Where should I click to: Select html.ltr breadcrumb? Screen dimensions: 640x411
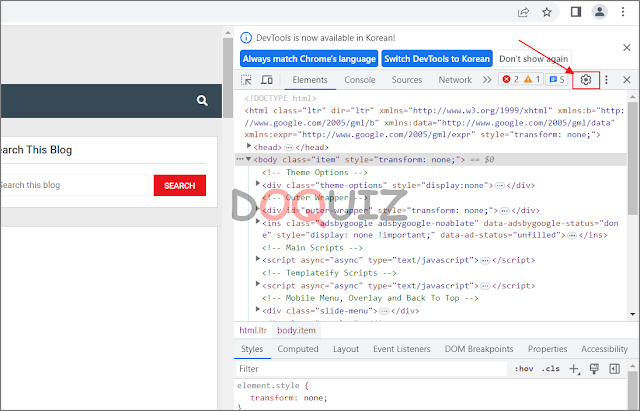click(253, 331)
